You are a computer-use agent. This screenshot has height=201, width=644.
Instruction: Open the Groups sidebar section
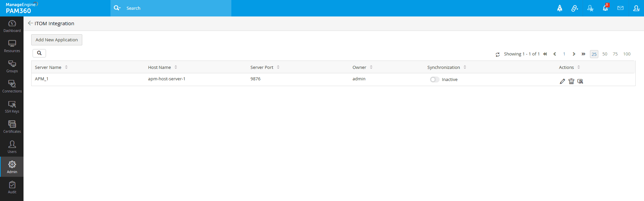click(x=12, y=67)
